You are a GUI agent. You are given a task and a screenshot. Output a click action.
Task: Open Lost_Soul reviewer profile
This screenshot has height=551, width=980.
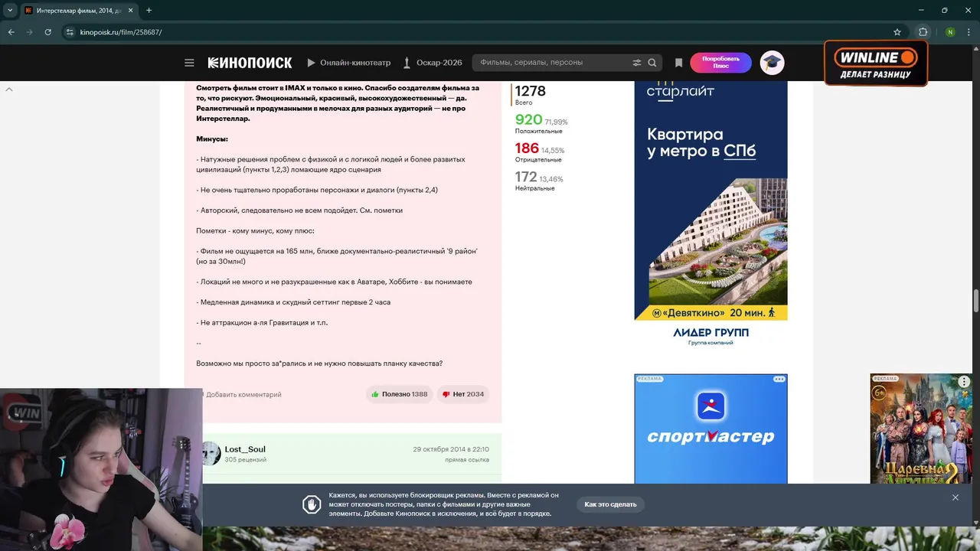click(x=245, y=449)
